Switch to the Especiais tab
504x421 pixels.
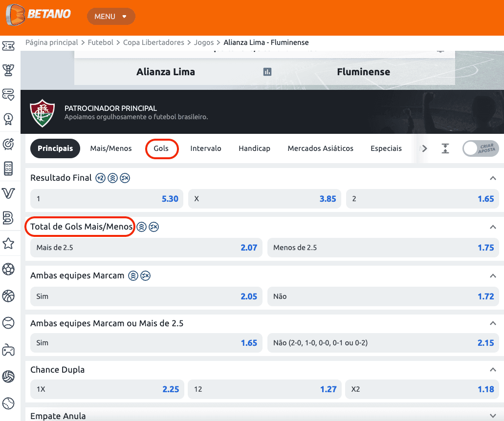(x=386, y=148)
